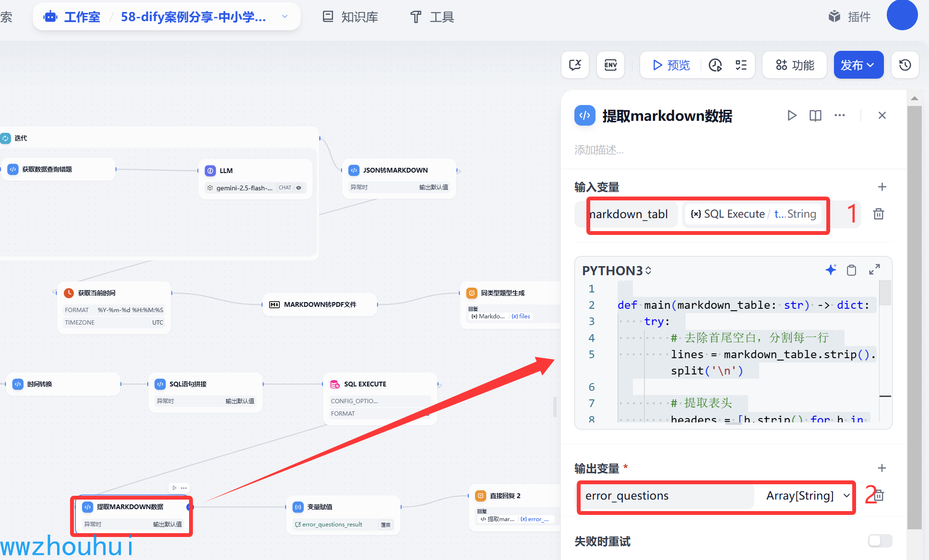
Task: Expand the app name dropdown chevron
Action: click(x=285, y=17)
